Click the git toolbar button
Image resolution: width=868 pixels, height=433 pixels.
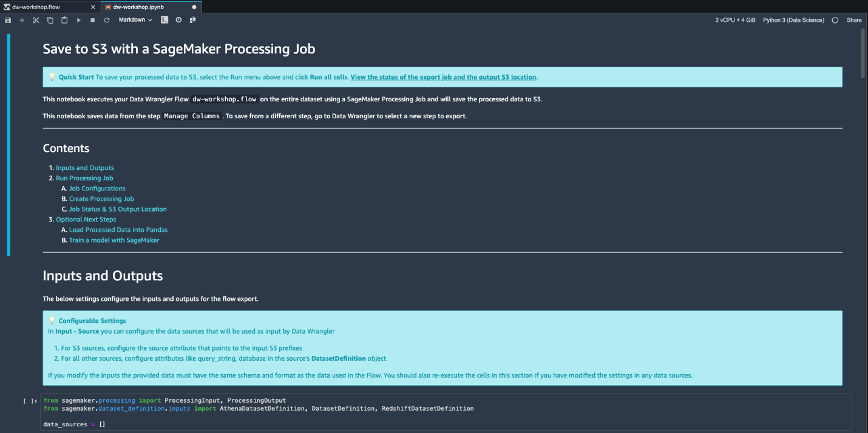[x=192, y=20]
